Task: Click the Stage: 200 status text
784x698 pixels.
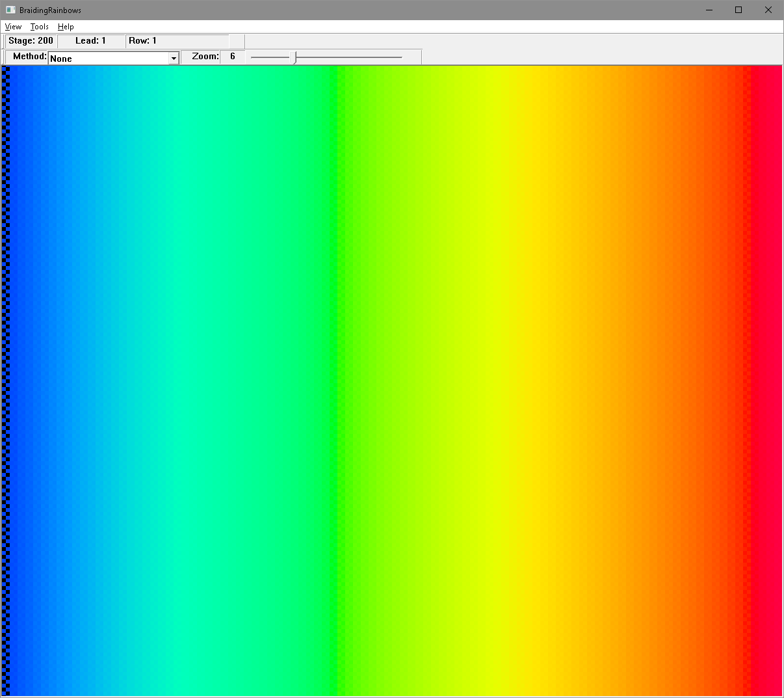Action: coord(31,41)
